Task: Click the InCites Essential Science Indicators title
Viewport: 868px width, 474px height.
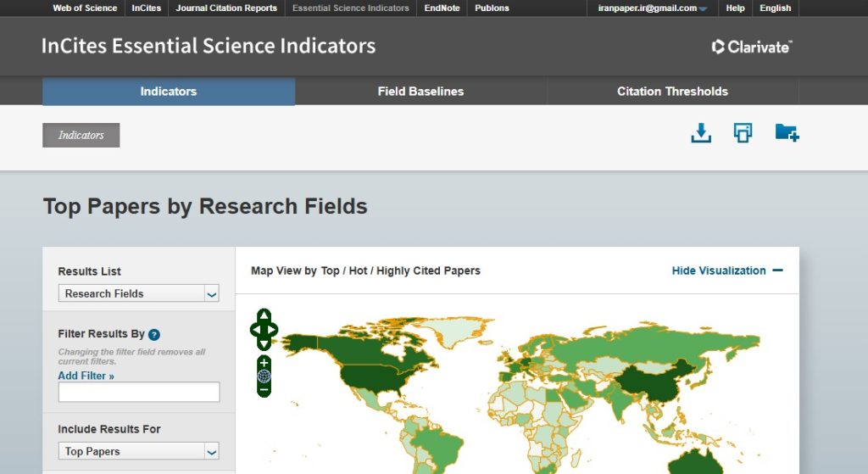Action: (x=209, y=46)
